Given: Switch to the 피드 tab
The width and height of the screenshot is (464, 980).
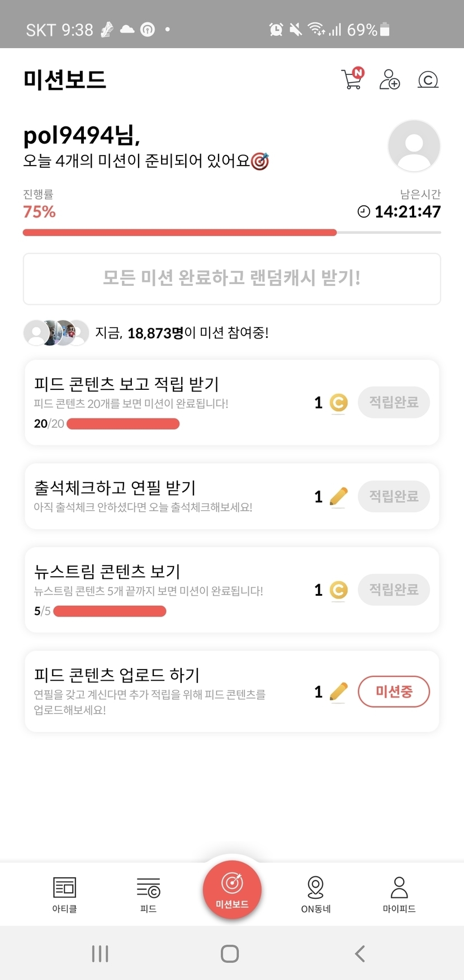Looking at the screenshot, I should (148, 894).
